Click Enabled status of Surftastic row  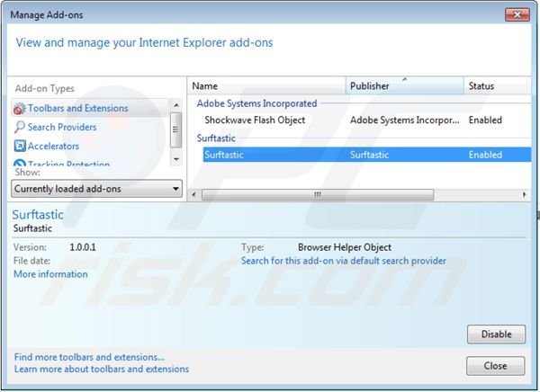485,155
